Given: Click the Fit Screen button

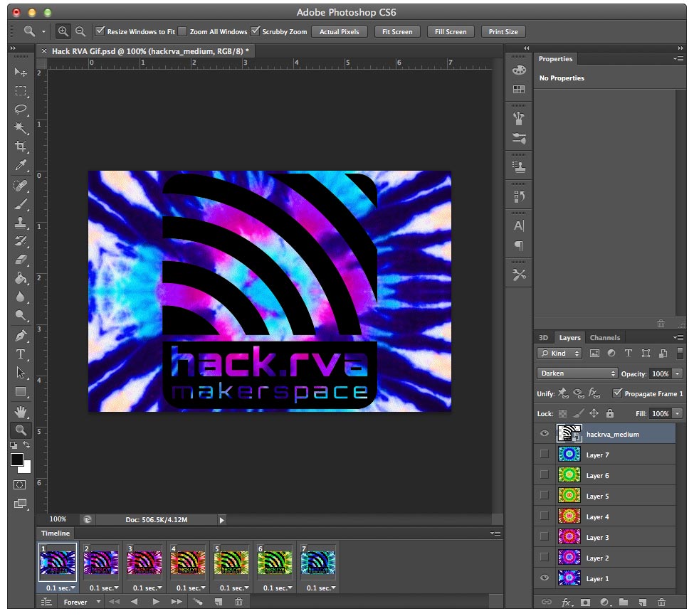Looking at the screenshot, I should (x=397, y=31).
